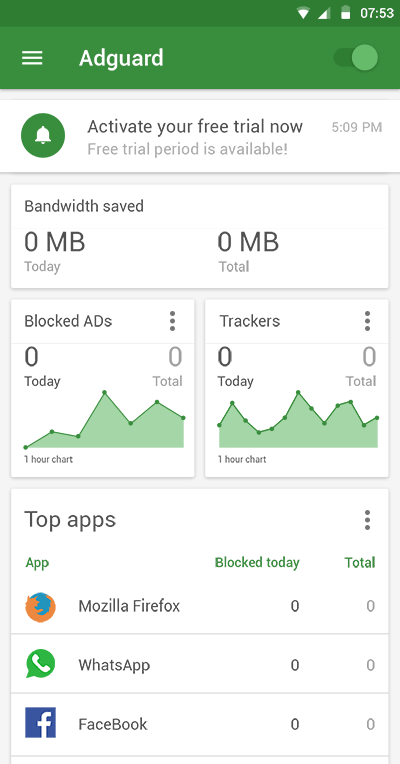
Task: Open the hamburger navigation menu
Action: tap(32, 58)
